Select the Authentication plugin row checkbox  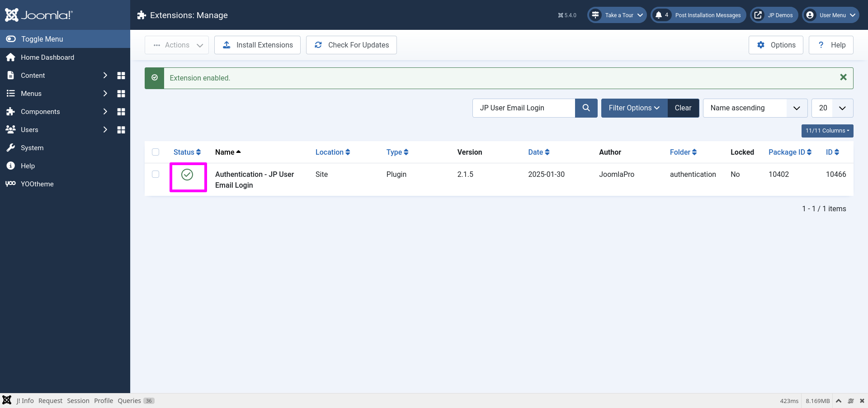coord(156,174)
